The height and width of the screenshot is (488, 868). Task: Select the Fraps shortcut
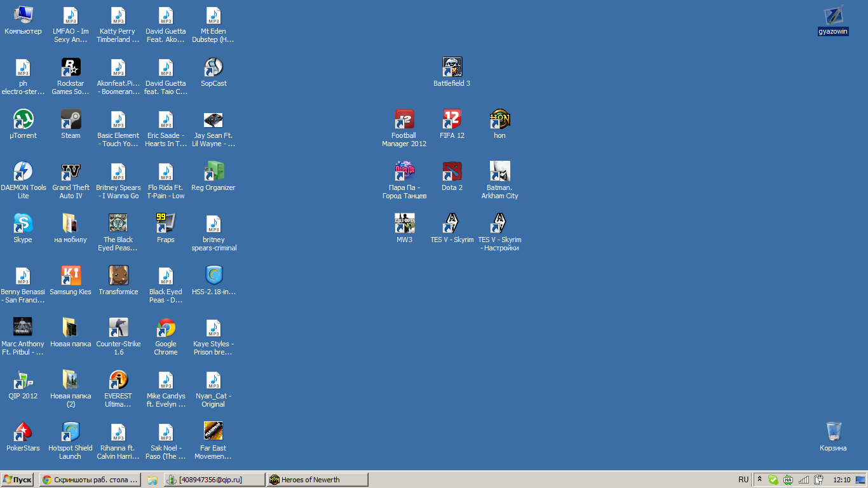coord(166,229)
